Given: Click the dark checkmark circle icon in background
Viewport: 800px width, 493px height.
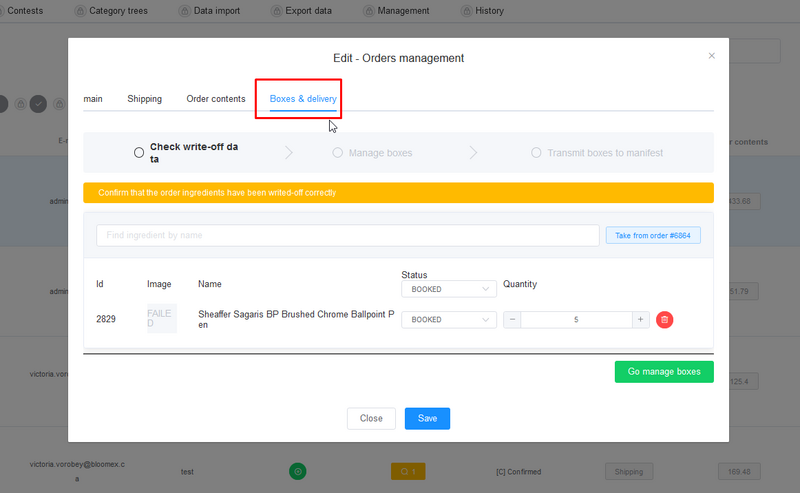Looking at the screenshot, I should [38, 104].
